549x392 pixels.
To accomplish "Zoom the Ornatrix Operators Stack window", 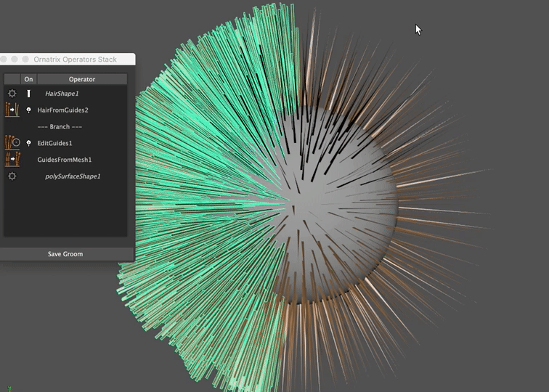I will [25, 59].
